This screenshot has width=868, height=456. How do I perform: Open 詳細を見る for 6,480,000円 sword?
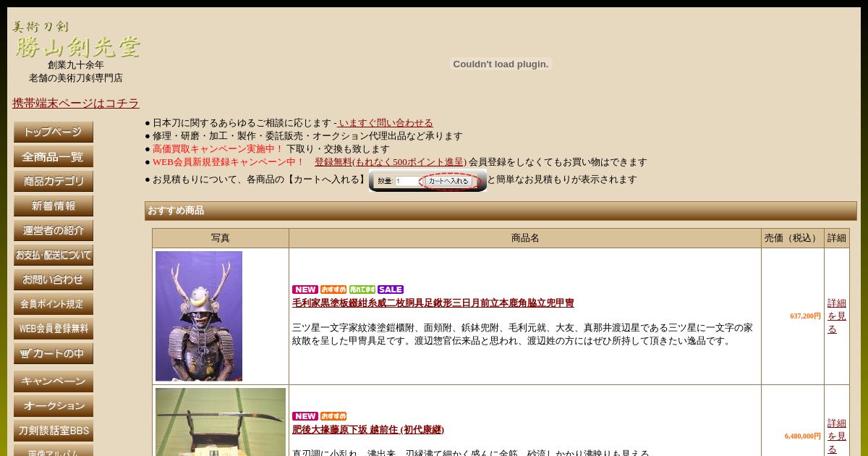(837, 436)
